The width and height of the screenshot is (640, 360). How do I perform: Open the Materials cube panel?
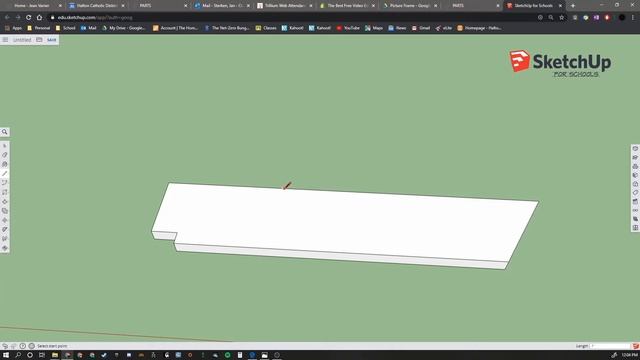click(635, 175)
